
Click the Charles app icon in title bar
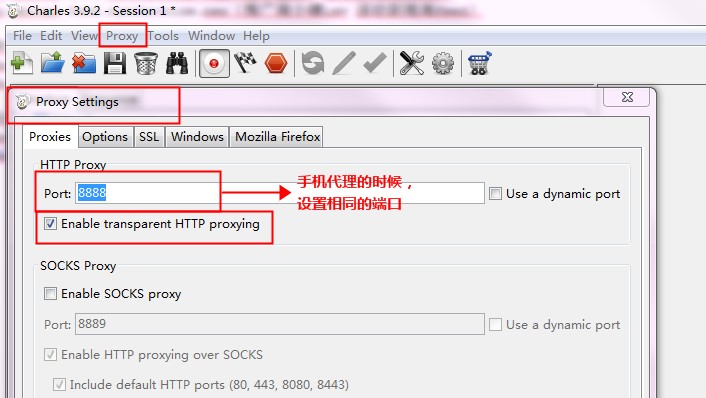pyautogui.click(x=13, y=11)
